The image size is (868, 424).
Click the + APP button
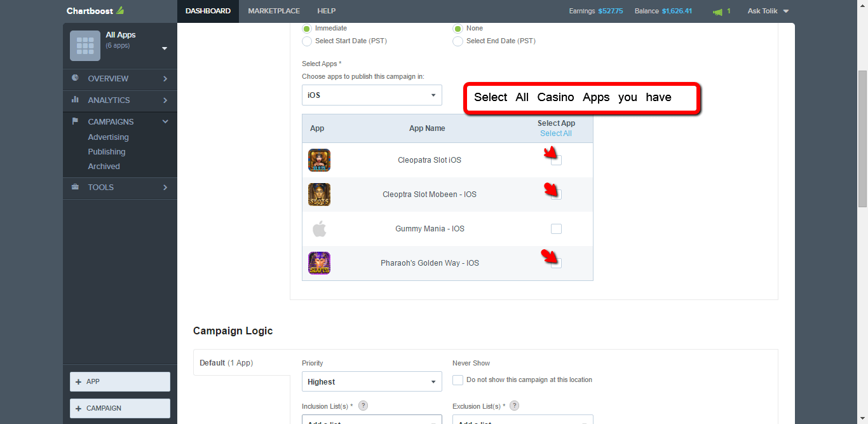120,381
